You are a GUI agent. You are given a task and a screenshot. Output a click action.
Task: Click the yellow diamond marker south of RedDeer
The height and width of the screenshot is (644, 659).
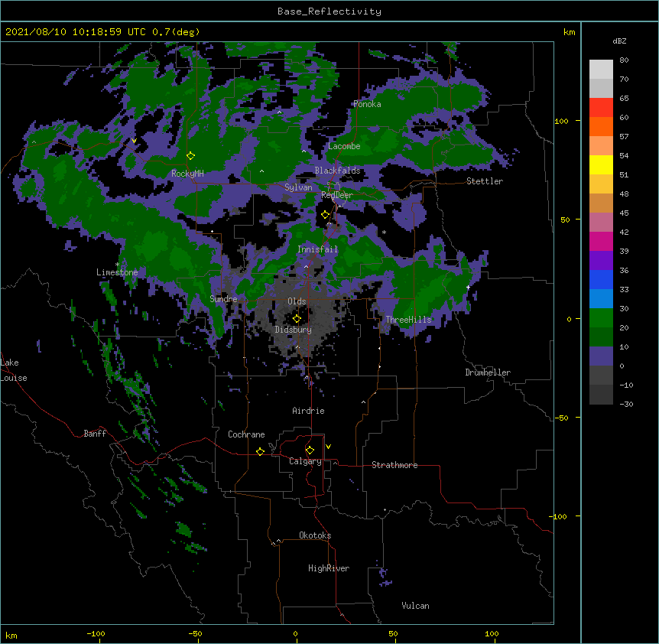(326, 215)
